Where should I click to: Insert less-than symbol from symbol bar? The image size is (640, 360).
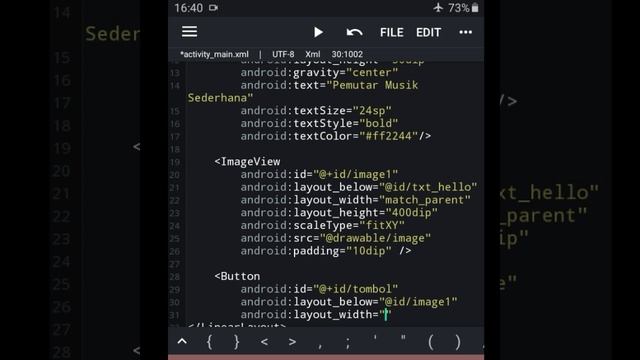point(264,342)
